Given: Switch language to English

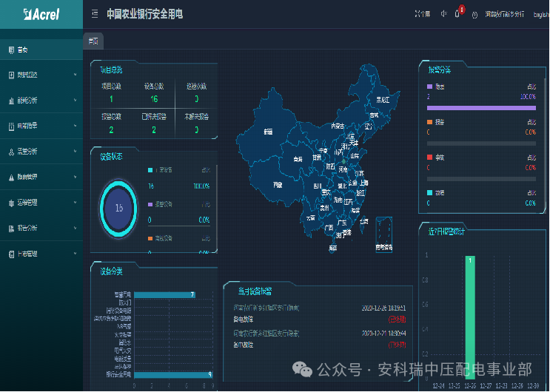Looking at the screenshot, I should [541, 14].
